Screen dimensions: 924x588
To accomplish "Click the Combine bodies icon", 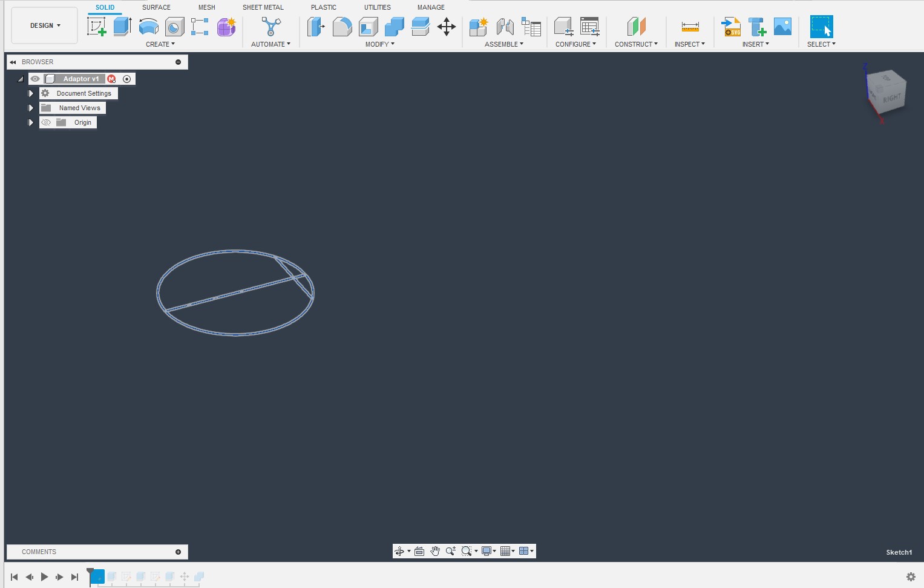I will [x=395, y=27].
